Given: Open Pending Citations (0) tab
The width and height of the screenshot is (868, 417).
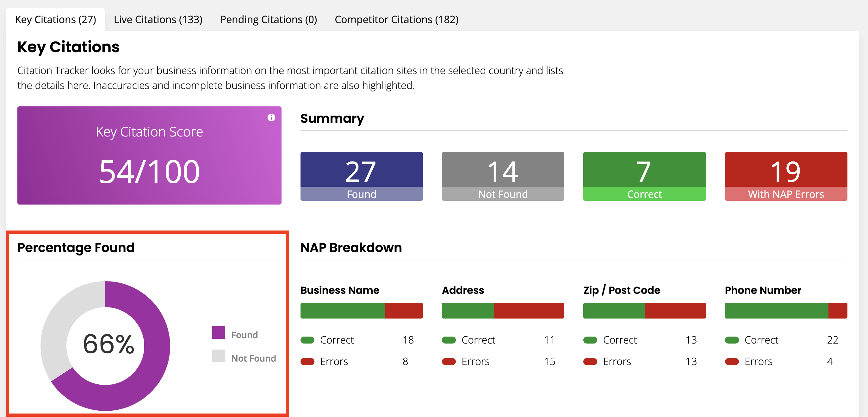Looking at the screenshot, I should click(x=269, y=20).
